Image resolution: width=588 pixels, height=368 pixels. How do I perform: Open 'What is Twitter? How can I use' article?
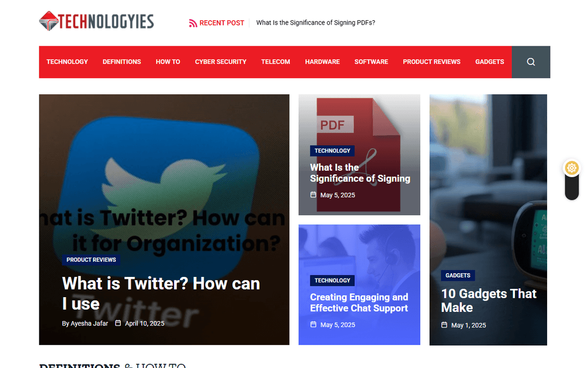(x=161, y=294)
